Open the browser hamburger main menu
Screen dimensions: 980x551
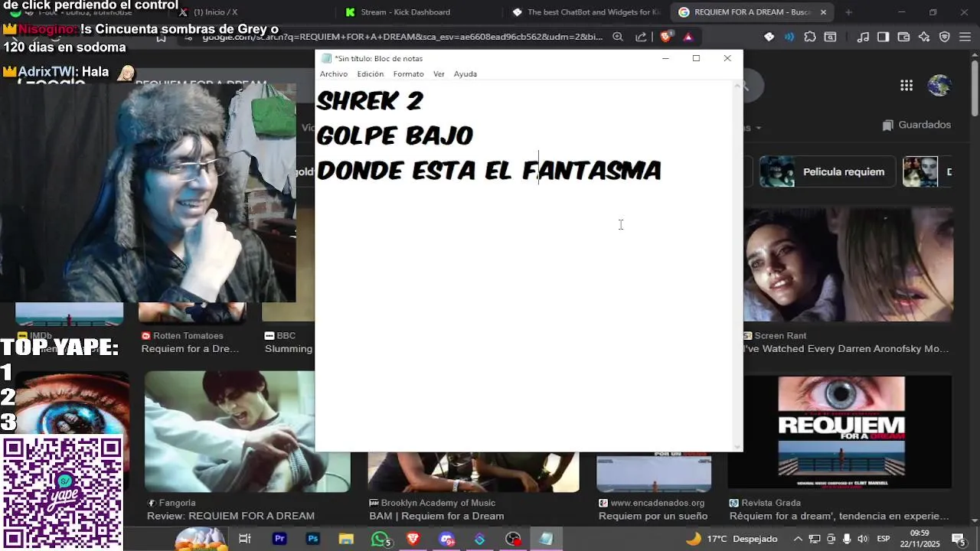[965, 37]
